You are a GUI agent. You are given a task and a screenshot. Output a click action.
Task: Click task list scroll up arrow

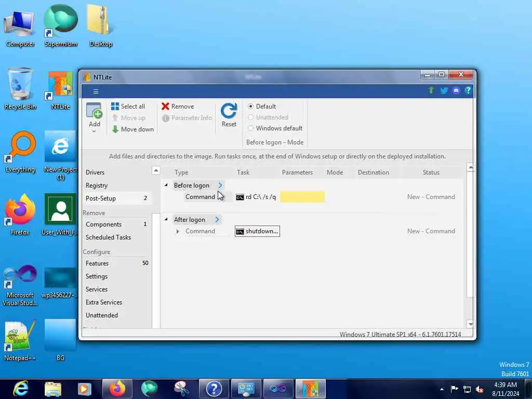470,167
